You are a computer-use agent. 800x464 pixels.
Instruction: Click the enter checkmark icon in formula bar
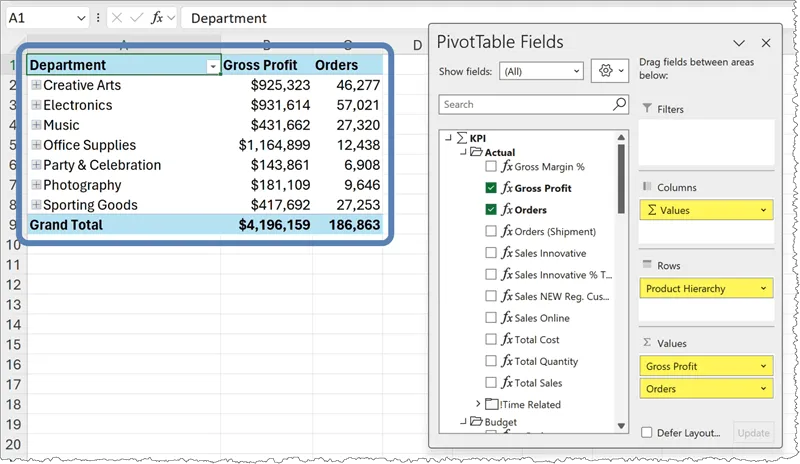(x=138, y=18)
